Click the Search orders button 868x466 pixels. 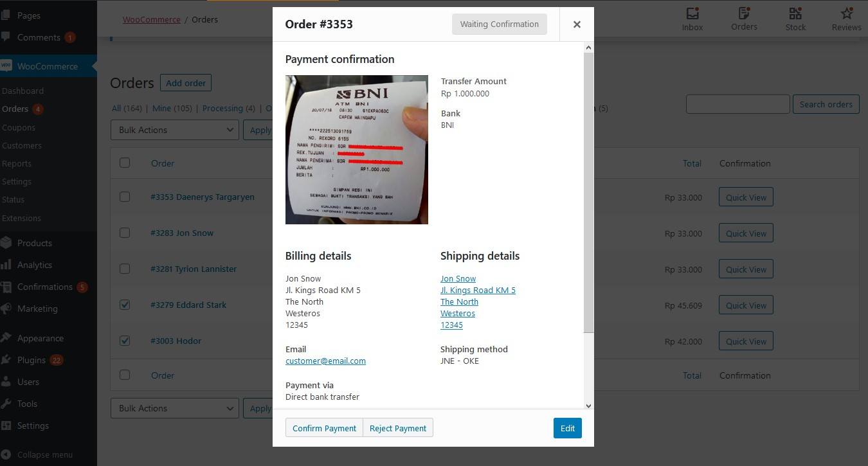click(826, 104)
